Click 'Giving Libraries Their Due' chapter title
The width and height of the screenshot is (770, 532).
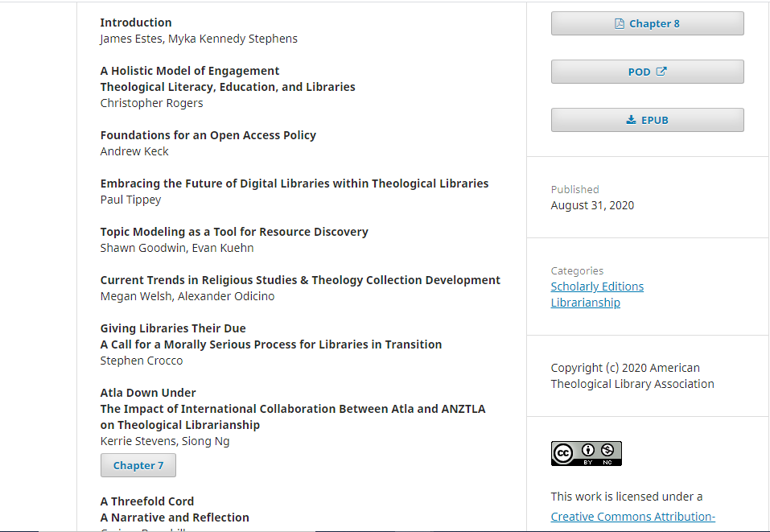coord(173,328)
